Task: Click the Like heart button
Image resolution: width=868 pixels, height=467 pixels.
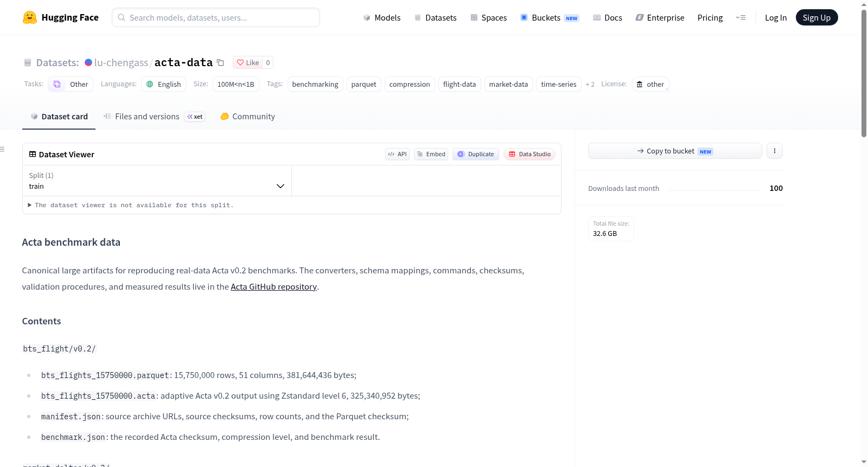Action: [x=248, y=62]
